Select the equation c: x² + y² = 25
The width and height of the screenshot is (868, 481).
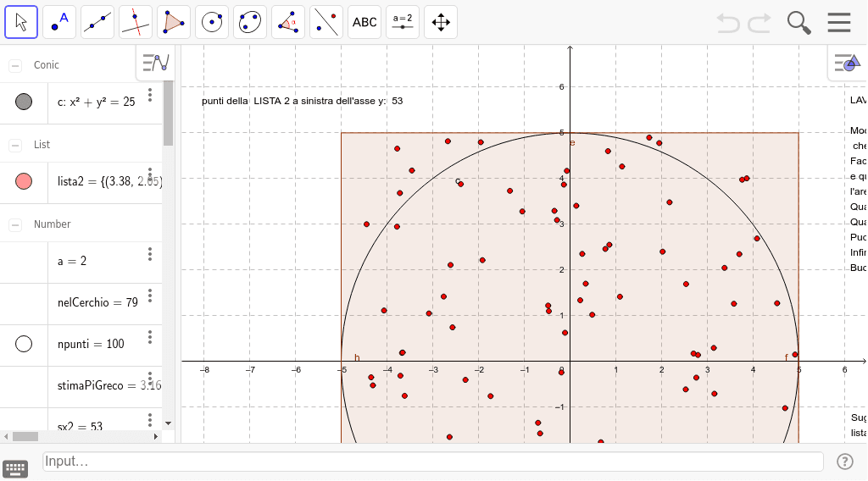point(97,102)
